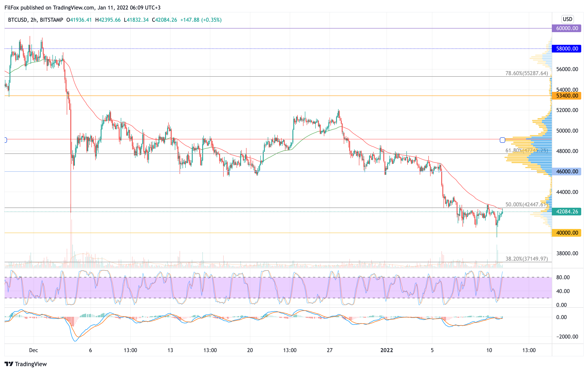Select the blue 58000.00 price label

[x=566, y=49]
